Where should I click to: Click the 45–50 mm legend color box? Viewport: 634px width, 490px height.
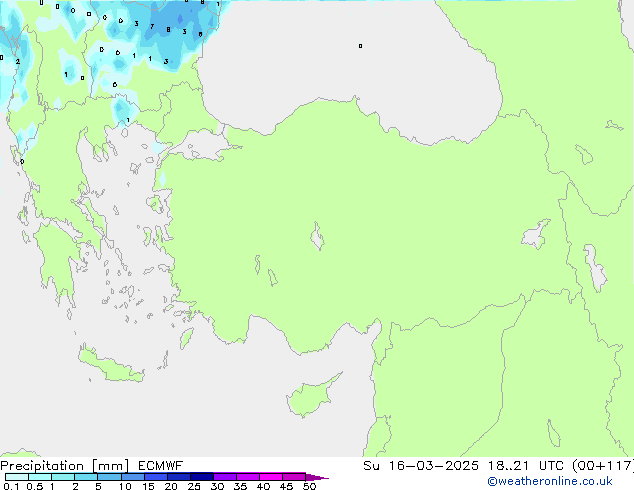point(294,477)
